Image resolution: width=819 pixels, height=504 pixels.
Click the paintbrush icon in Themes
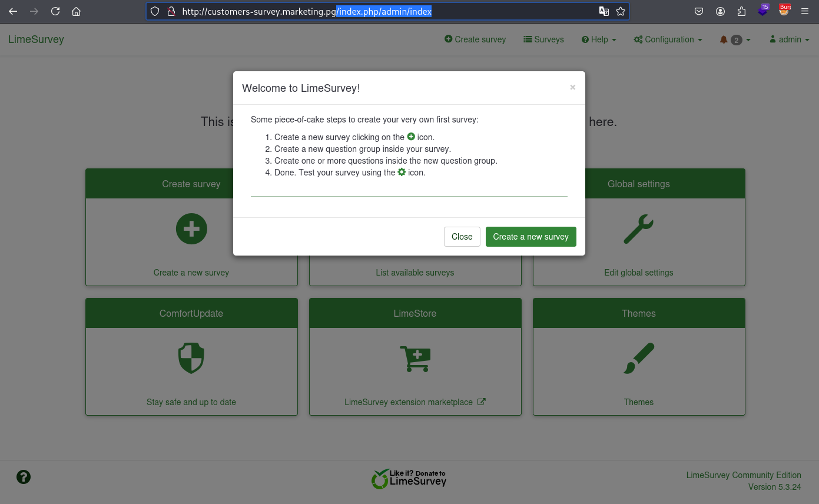[639, 359]
